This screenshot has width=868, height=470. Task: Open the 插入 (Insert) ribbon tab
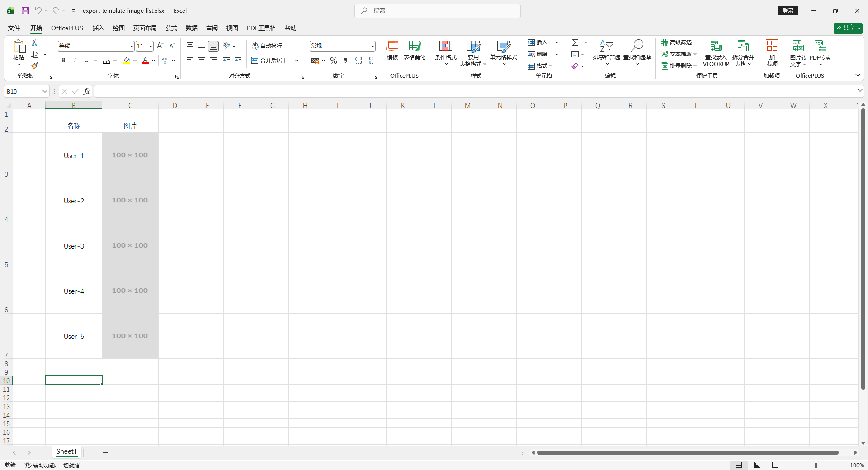[98, 28]
